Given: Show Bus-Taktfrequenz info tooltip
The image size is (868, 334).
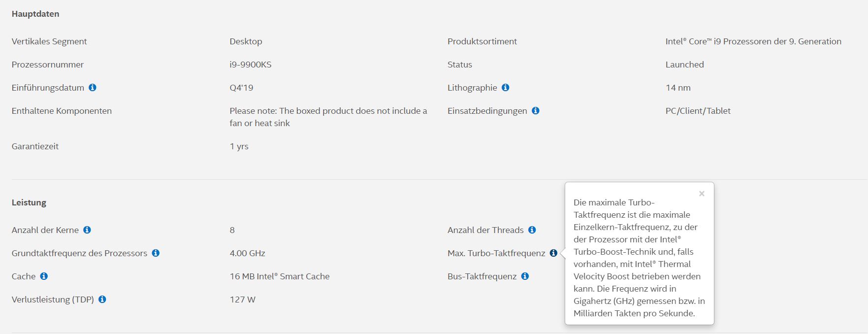Looking at the screenshot, I should 525,276.
